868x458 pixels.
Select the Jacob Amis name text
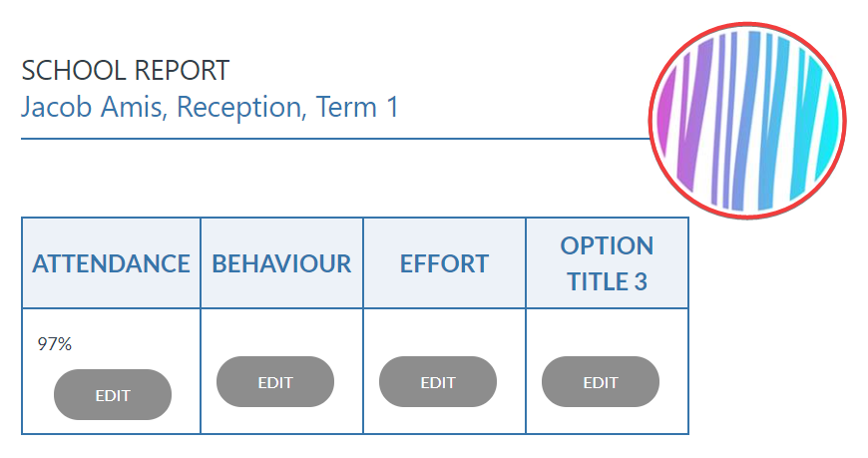[x=93, y=107]
